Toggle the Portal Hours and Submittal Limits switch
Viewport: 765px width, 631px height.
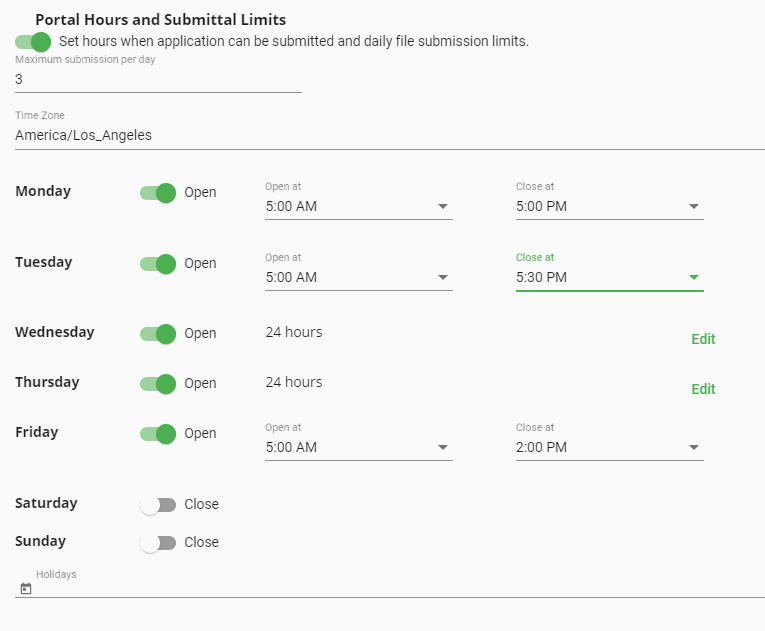coord(33,42)
